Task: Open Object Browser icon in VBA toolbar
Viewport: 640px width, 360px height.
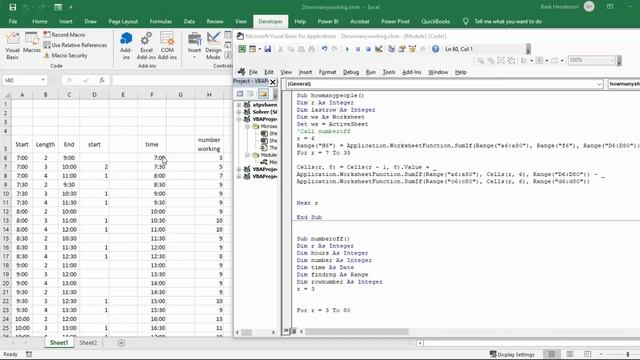Action: point(412,49)
